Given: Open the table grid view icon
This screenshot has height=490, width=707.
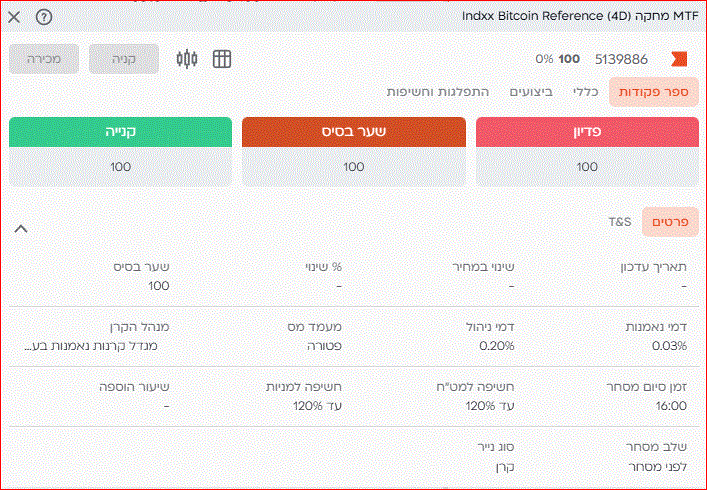Looking at the screenshot, I should tap(222, 59).
